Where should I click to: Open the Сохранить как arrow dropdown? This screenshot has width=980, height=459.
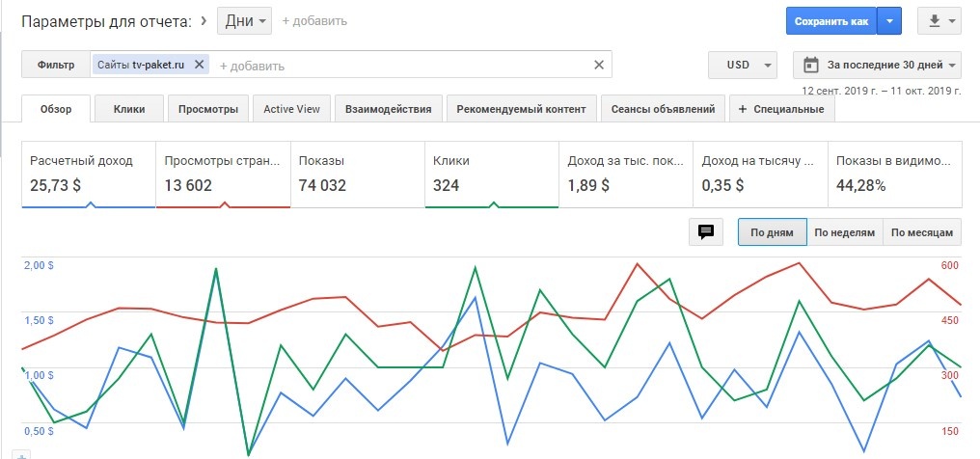coord(890,20)
